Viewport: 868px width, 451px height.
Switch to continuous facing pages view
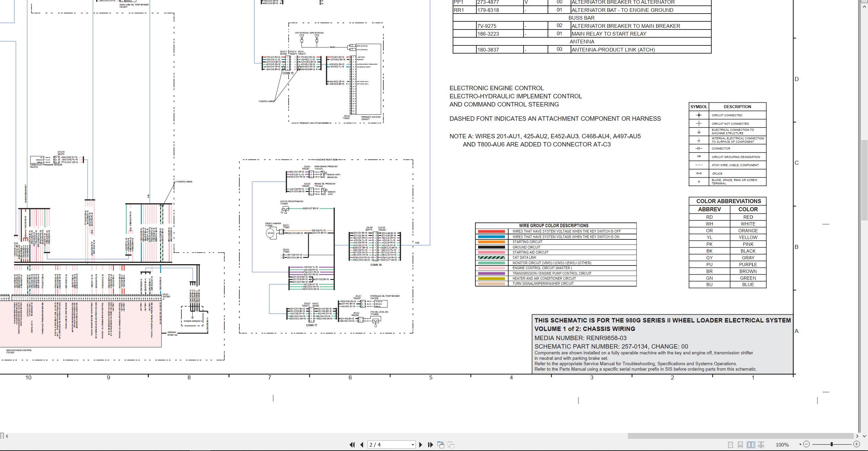(761, 445)
